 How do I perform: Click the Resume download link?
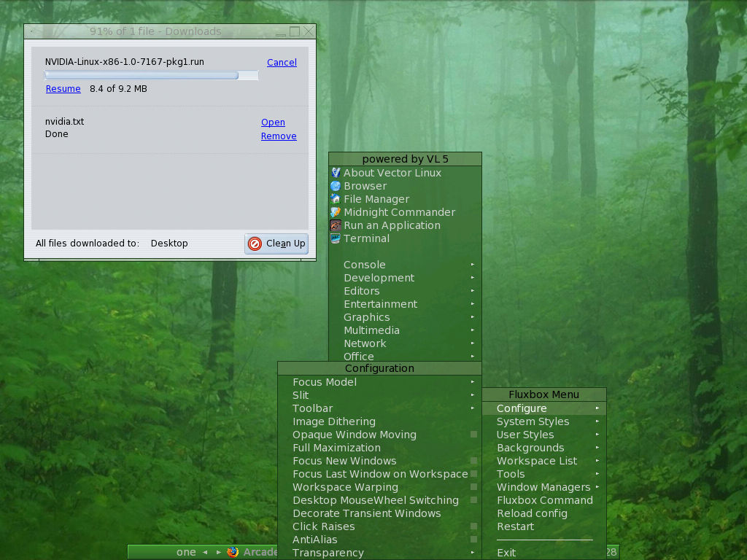(63, 88)
